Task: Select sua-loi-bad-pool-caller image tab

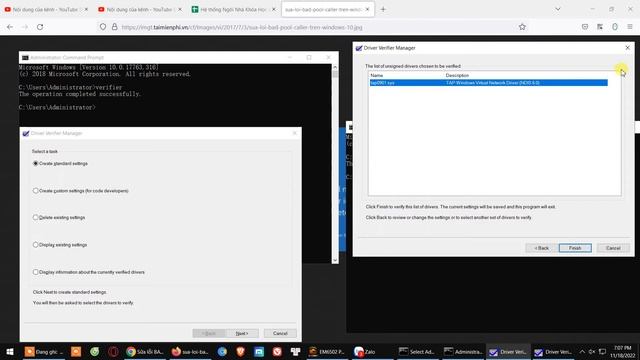Action: pos(328,9)
